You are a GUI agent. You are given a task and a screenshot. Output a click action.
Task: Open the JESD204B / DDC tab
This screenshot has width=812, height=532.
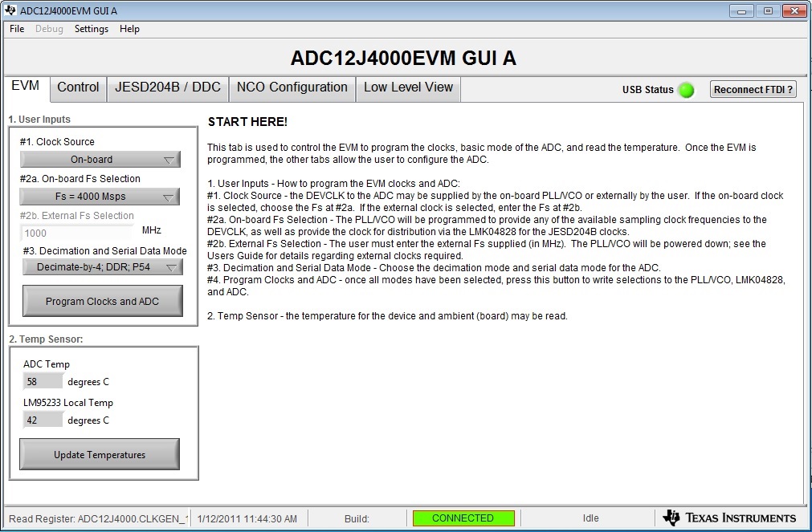(x=168, y=87)
